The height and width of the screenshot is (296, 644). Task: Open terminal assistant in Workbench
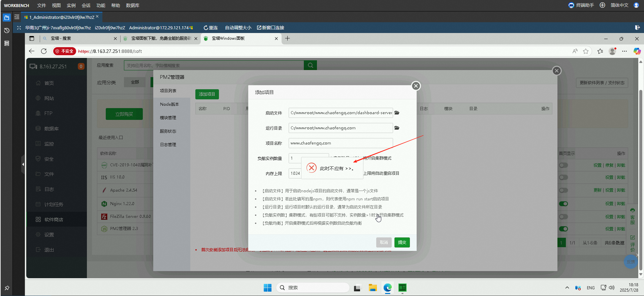(x=581, y=5)
